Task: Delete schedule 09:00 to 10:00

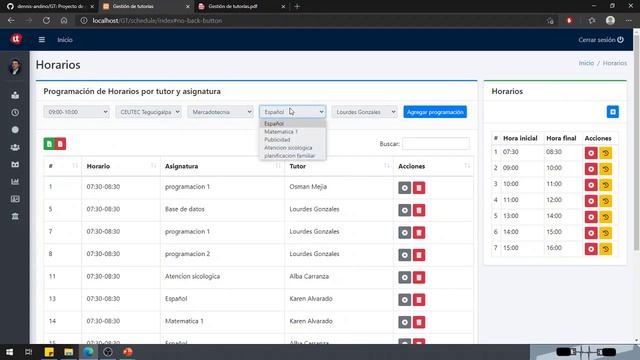Action: tap(591, 169)
